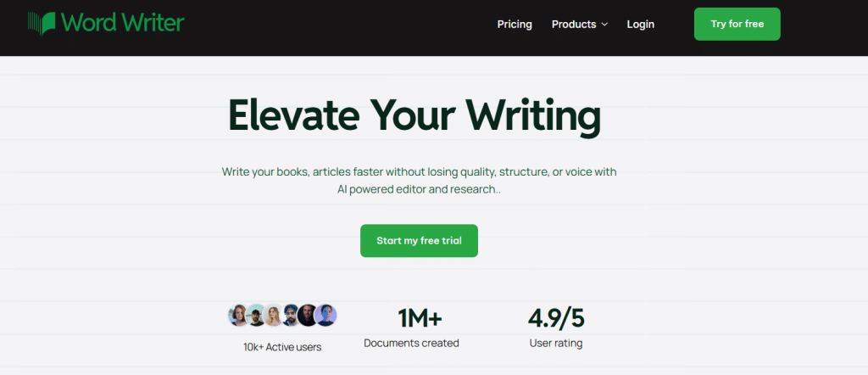Click the User rating label
Screen dimensions: 868x375
click(556, 343)
